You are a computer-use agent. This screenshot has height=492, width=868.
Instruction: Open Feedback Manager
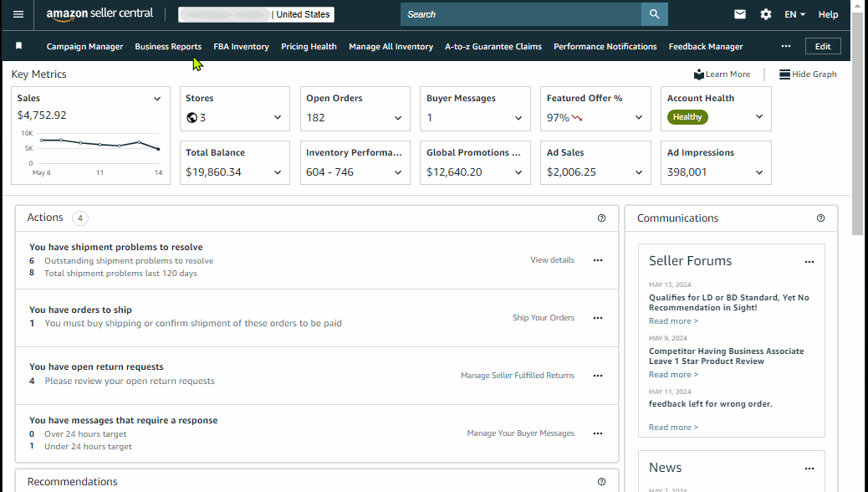pos(706,47)
